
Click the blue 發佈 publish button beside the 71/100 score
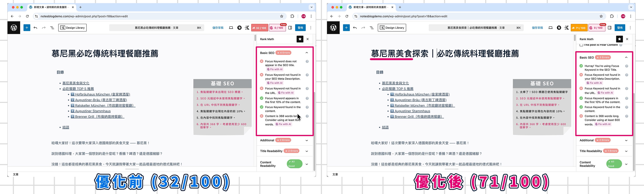click(620, 28)
